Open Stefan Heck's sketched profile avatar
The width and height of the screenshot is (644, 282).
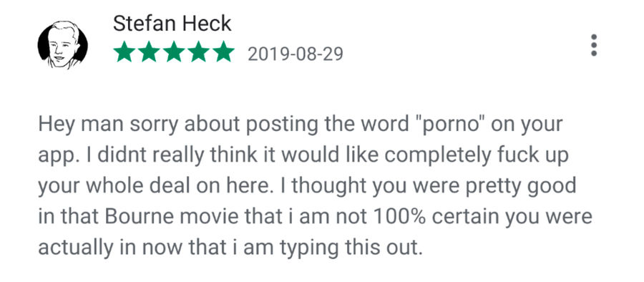click(62, 44)
